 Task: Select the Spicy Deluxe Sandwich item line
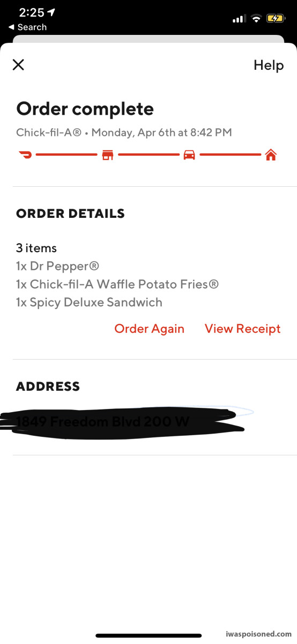[89, 302]
